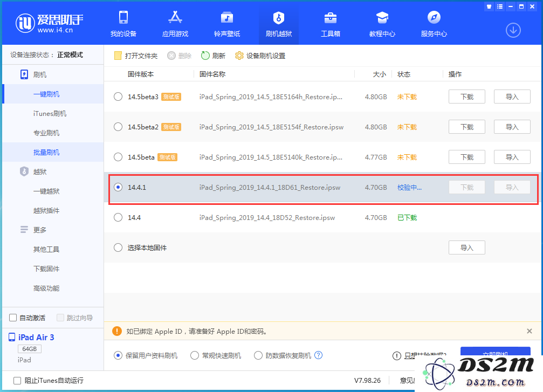Open 高级功能 in sidebar

[x=46, y=288]
